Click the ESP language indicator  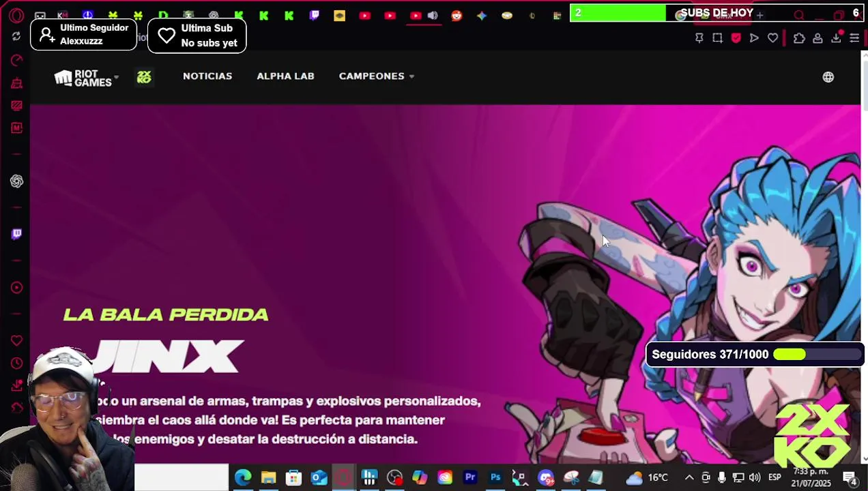point(775,477)
